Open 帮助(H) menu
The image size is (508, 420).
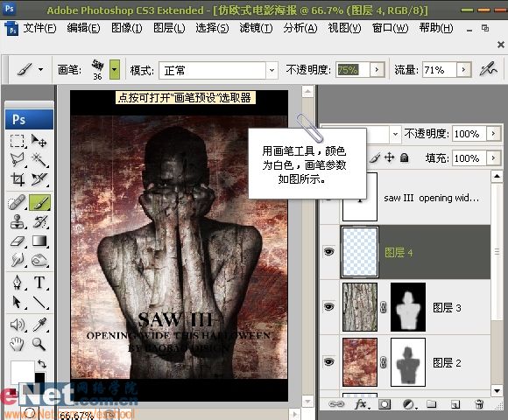[x=436, y=29]
